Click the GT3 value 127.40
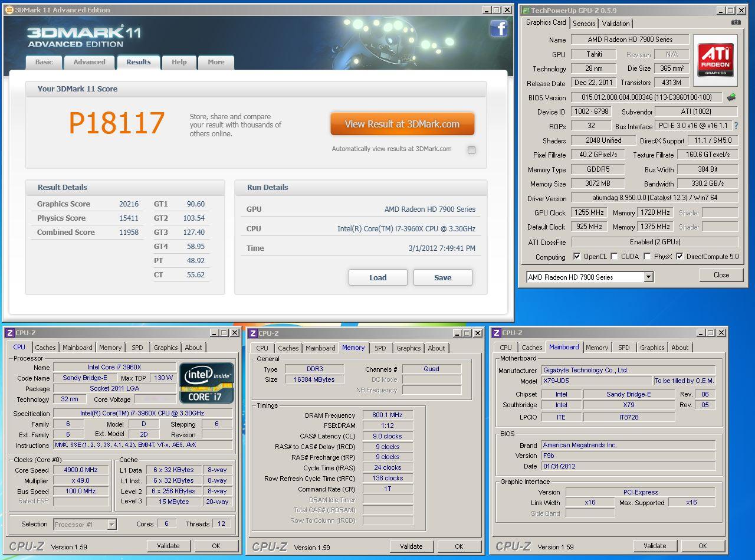The image size is (755, 560). pos(194,232)
